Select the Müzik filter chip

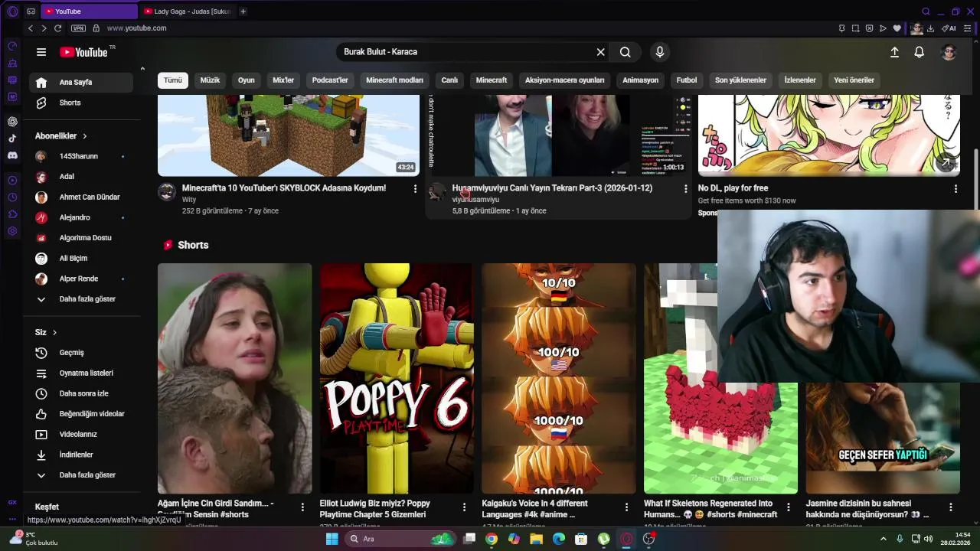click(x=210, y=80)
